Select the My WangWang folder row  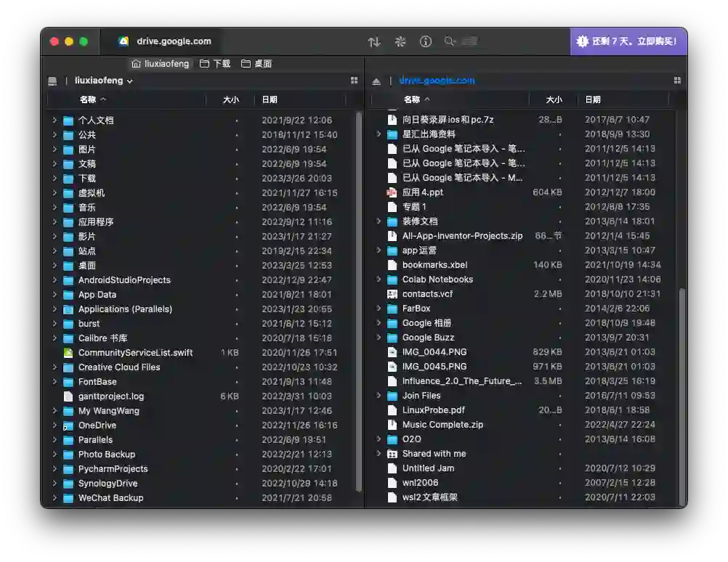(202, 411)
